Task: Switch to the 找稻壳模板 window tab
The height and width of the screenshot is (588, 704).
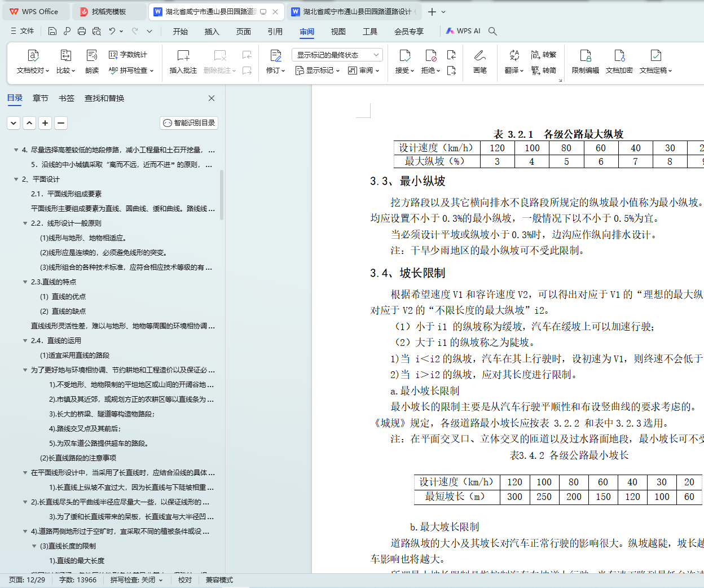Action: pyautogui.click(x=110, y=11)
